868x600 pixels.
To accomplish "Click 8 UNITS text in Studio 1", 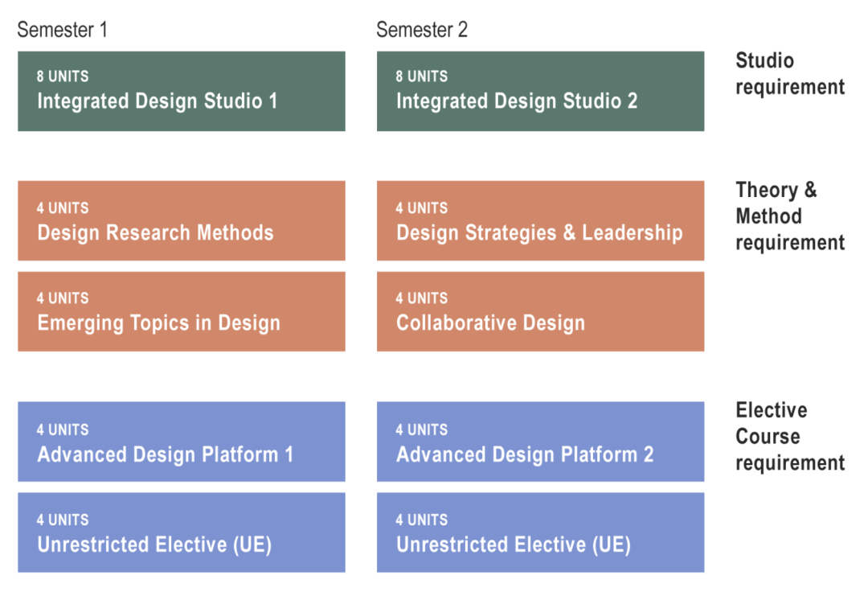I will (x=63, y=76).
